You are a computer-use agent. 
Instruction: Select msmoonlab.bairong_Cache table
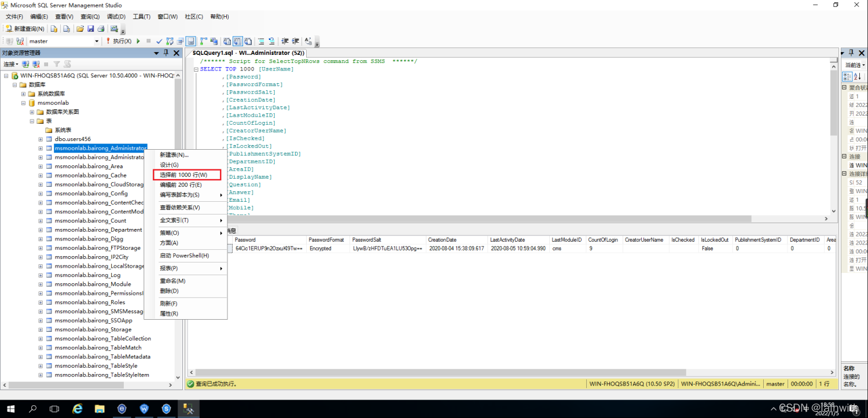coord(90,175)
